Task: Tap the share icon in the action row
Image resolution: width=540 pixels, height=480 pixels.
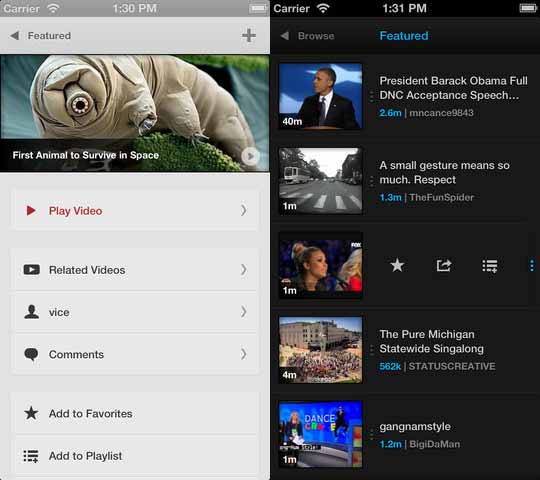Action: pos(444,265)
